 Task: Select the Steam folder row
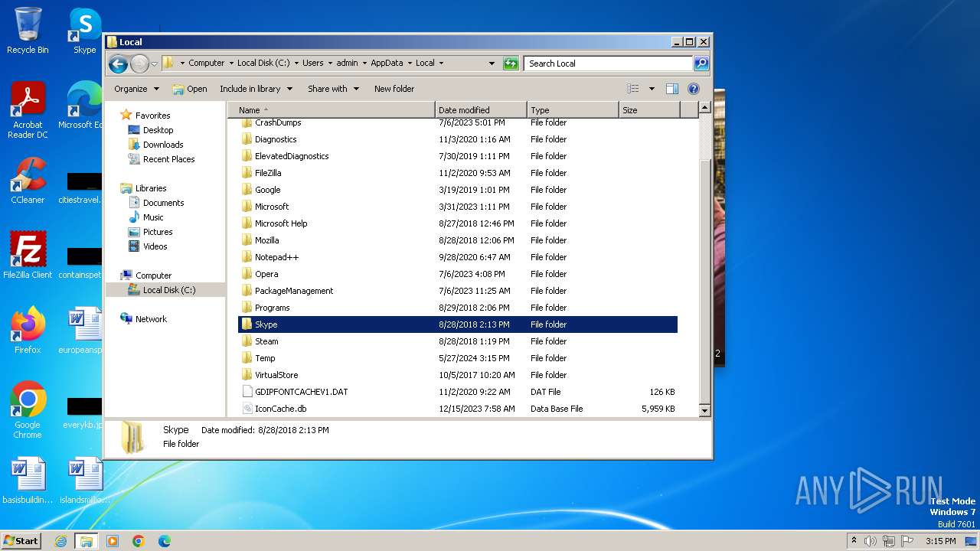pos(458,341)
